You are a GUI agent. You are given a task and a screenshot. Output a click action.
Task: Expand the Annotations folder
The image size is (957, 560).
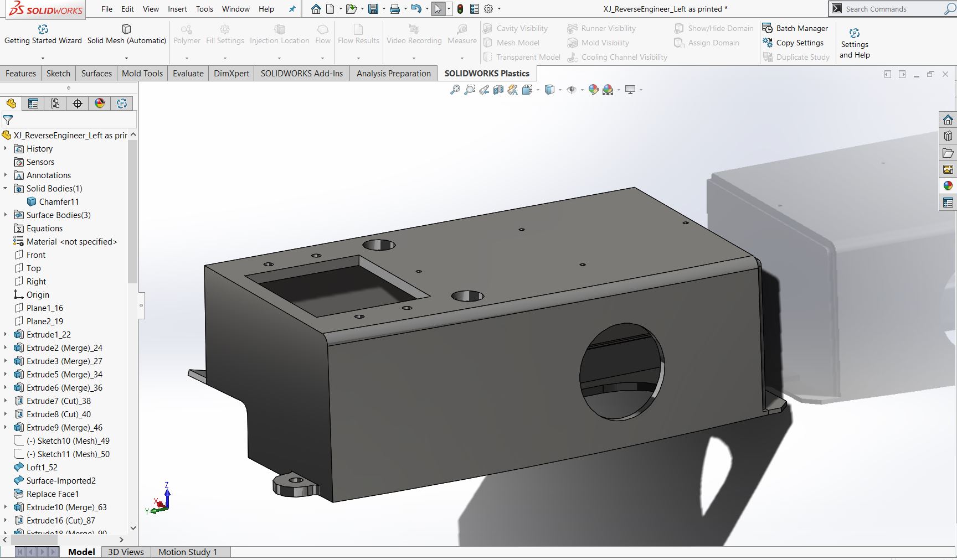pos(6,175)
